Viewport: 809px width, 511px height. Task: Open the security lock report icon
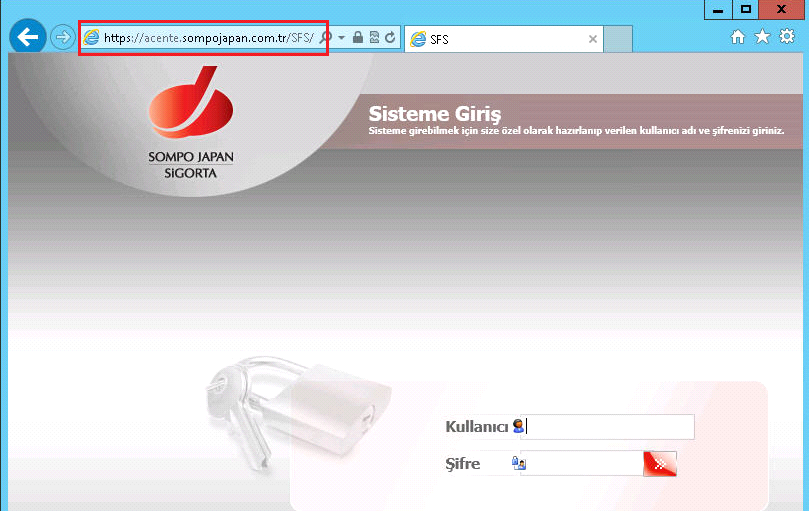[x=357, y=38]
